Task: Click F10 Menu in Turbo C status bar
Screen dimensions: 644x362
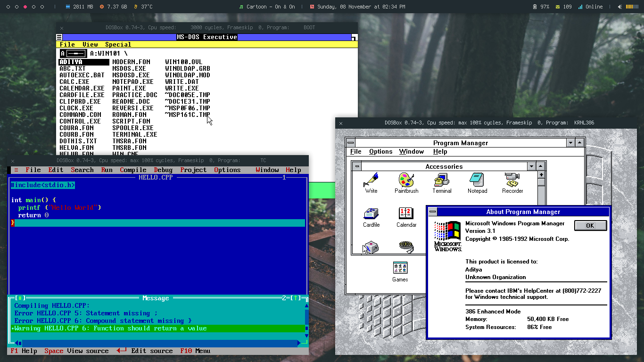Action: click(x=195, y=351)
